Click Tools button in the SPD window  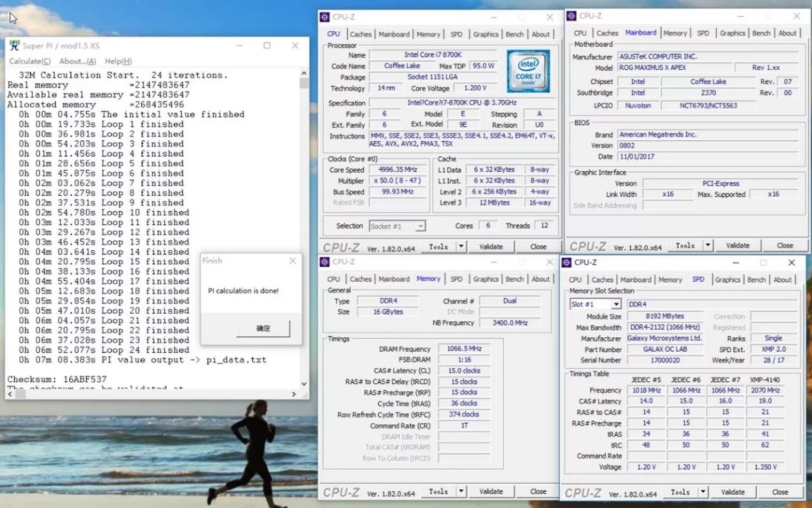click(x=680, y=491)
